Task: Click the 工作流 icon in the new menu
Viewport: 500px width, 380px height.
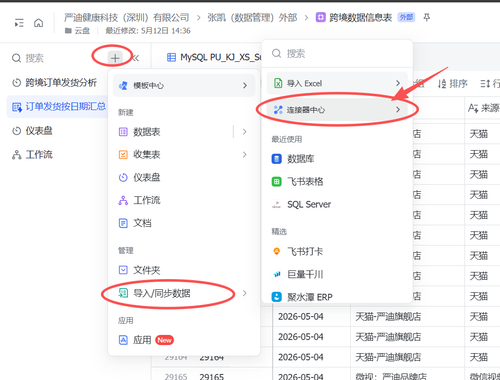Action: (x=123, y=200)
